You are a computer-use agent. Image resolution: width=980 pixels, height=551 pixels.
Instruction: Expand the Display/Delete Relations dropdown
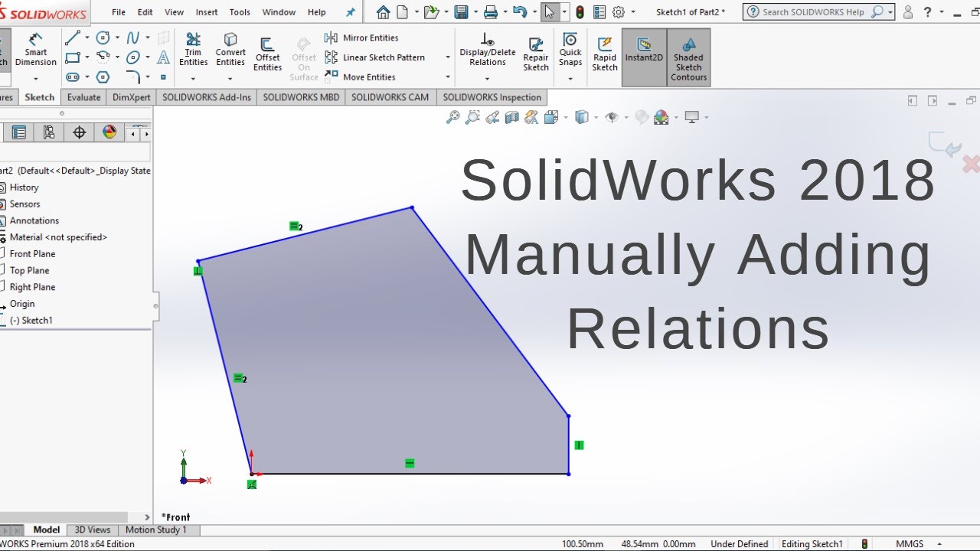(x=488, y=78)
